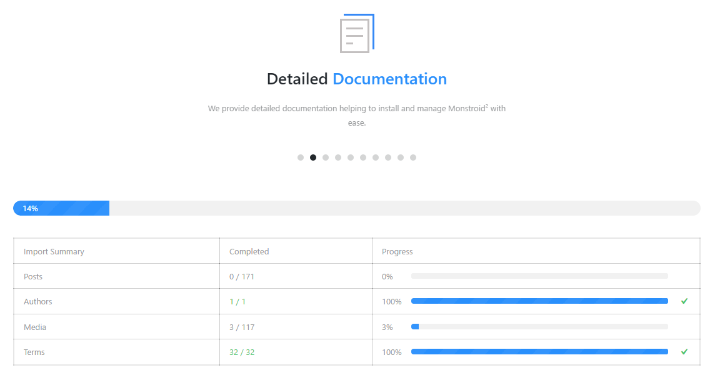Viewport: 720px width, 380px height.
Task: Click the 3 / 117 completed value
Action: [x=242, y=327]
